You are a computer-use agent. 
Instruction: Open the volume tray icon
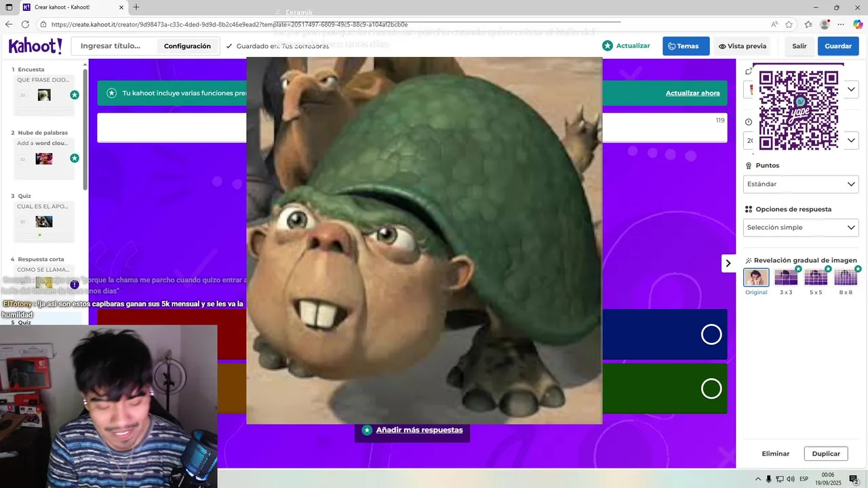tap(790, 479)
